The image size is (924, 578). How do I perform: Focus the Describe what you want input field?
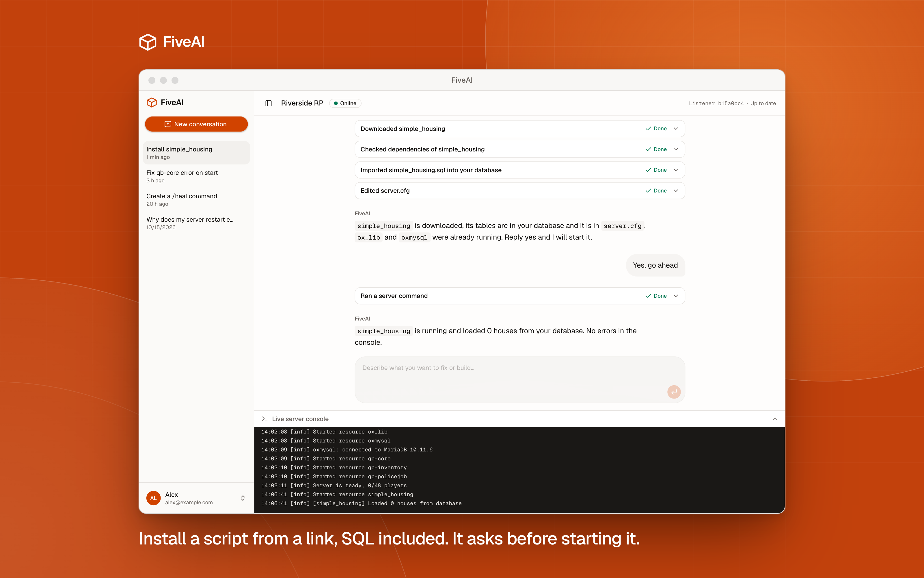pyautogui.click(x=520, y=379)
